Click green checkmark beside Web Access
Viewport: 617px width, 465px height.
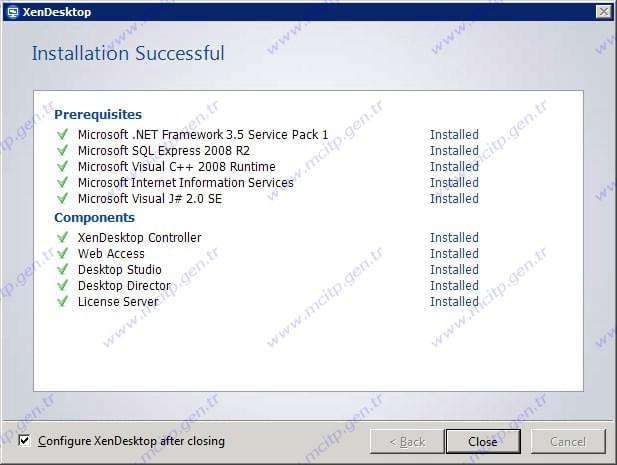point(63,253)
